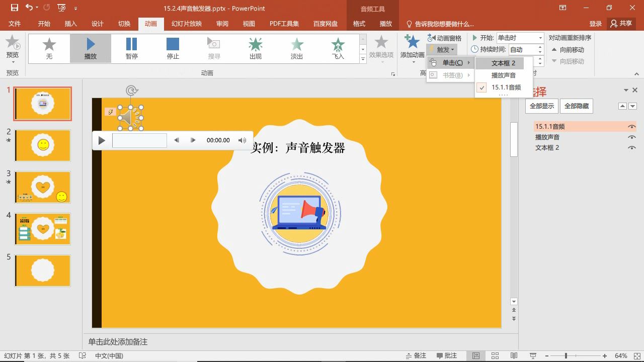This screenshot has width=644, height=362.
Task: Click 全部显示 Show All button
Action: click(542, 106)
